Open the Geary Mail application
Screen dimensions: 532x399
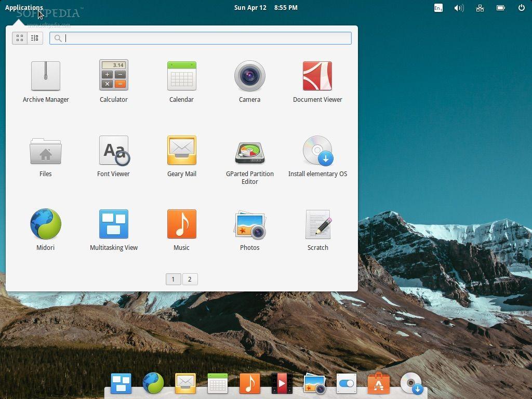(x=181, y=150)
